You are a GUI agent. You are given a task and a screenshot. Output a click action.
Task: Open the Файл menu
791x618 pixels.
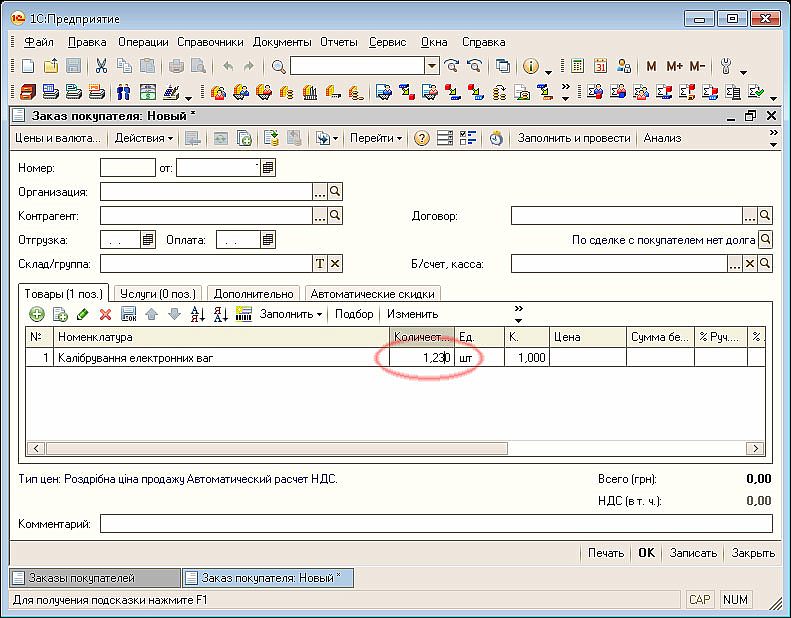39,42
